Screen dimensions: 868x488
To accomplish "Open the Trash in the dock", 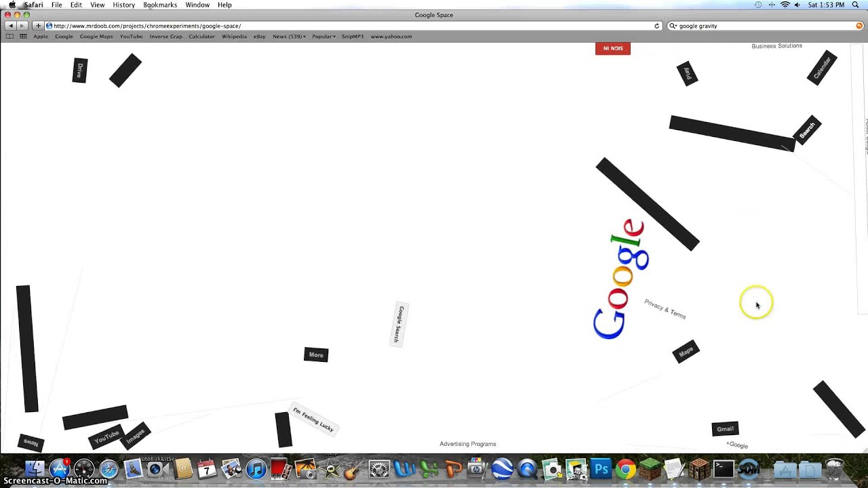I will pyautogui.click(x=835, y=468).
